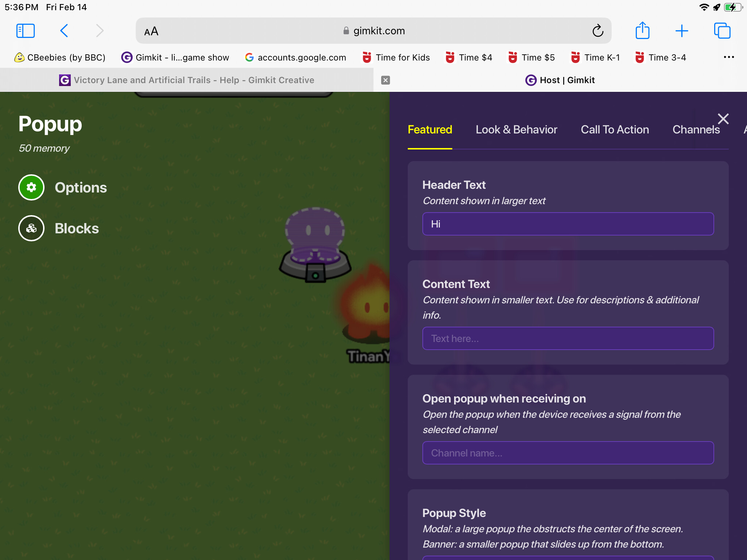Expand bookmarks overflow three-dots menu
The height and width of the screenshot is (560, 747).
pyautogui.click(x=729, y=57)
